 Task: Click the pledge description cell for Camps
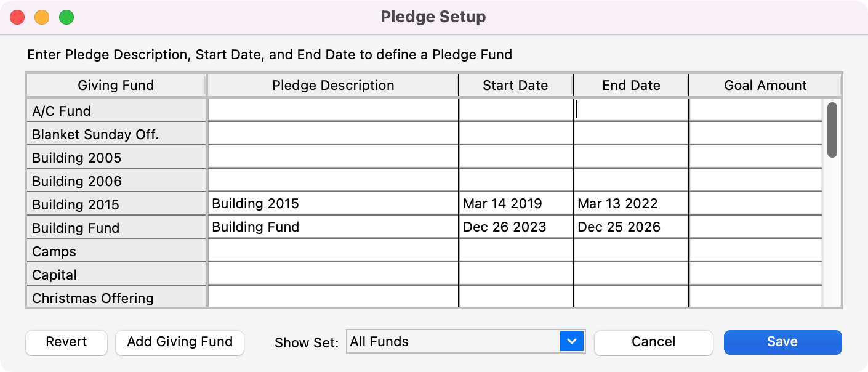332,251
